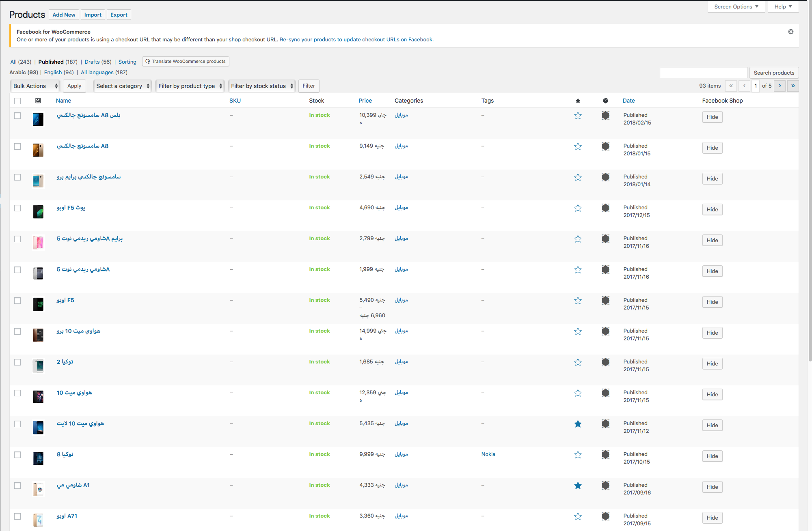Expand the Help panel

(783, 6)
